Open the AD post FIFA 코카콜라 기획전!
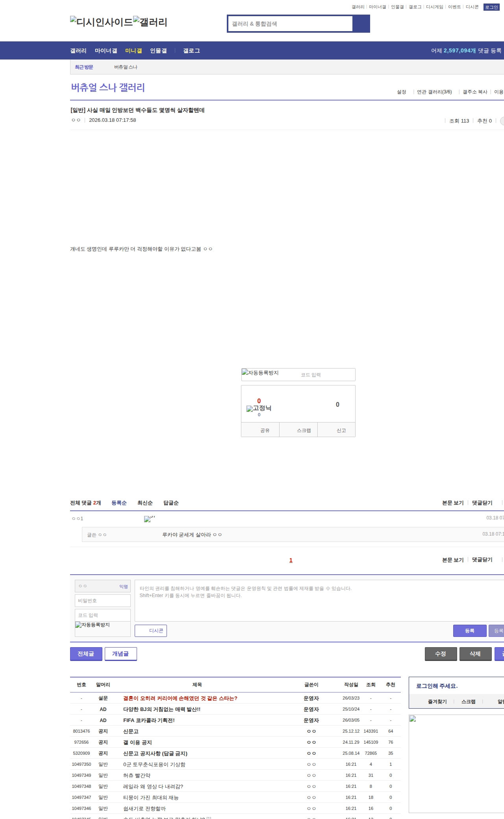 tap(149, 720)
